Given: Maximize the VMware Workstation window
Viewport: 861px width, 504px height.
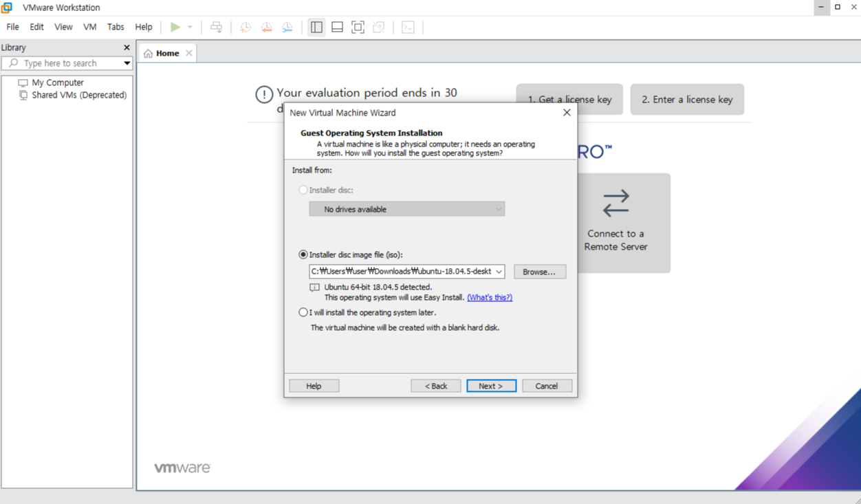Looking at the screenshot, I should pos(838,7).
